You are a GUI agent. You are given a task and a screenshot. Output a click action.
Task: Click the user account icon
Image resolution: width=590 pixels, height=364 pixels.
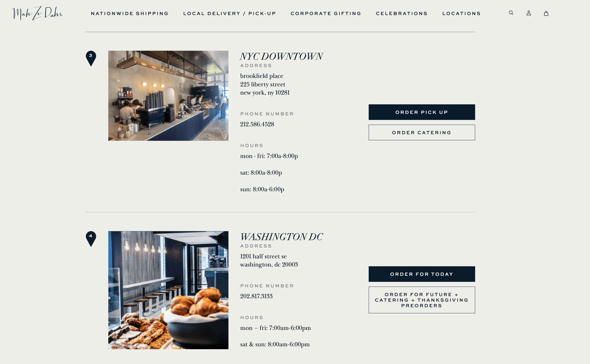[x=528, y=13]
